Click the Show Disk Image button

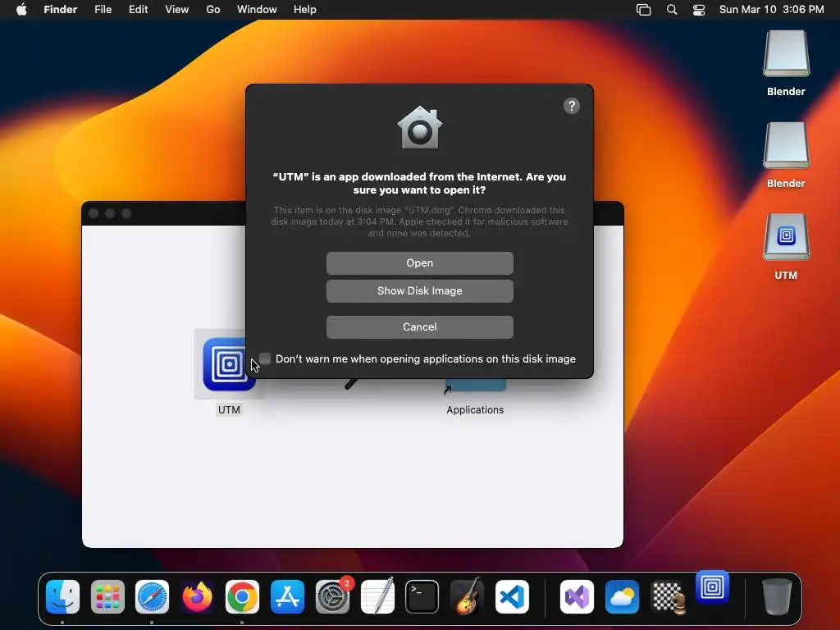click(x=419, y=291)
